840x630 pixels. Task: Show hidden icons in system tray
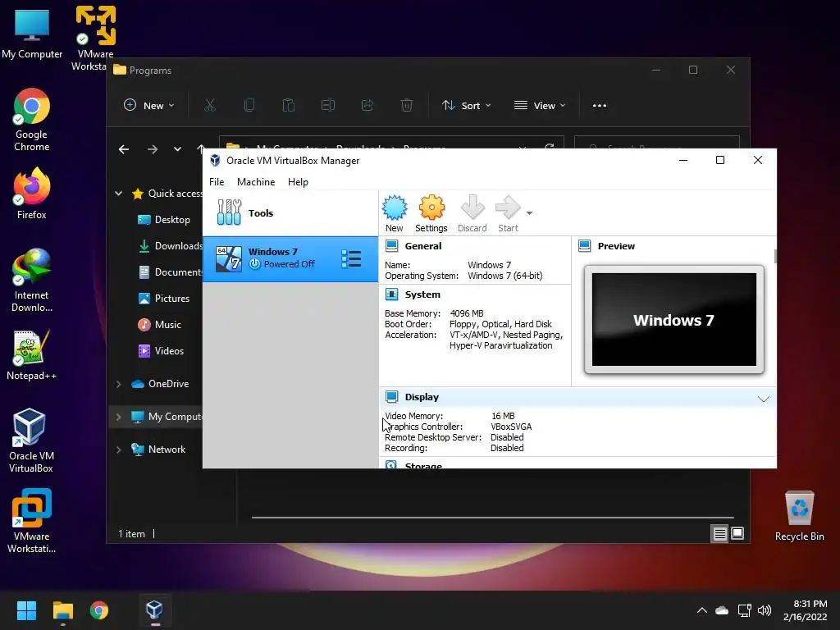click(702, 610)
